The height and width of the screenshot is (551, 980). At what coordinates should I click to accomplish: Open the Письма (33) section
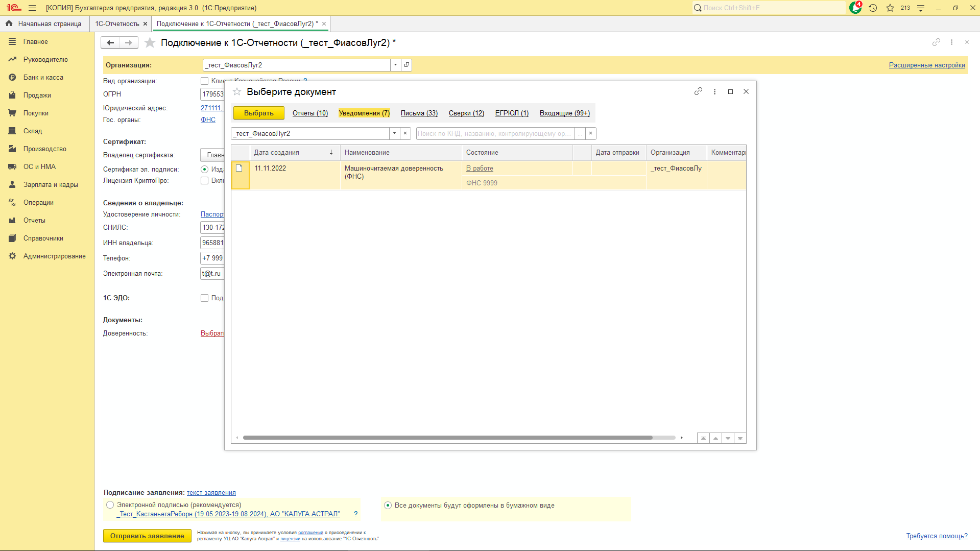pos(419,113)
